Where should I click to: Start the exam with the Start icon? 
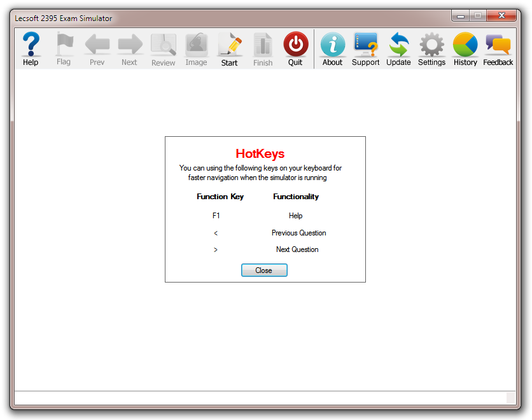(x=230, y=44)
